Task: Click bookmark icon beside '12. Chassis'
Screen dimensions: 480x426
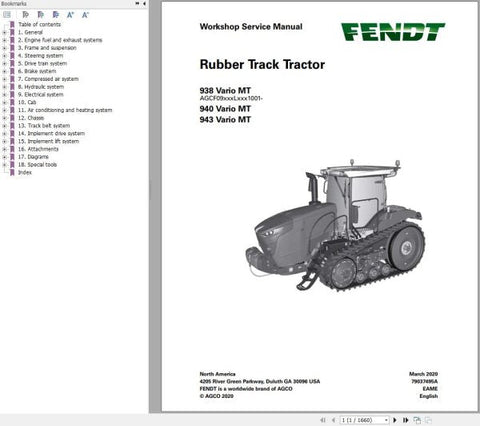Action: (x=12, y=118)
